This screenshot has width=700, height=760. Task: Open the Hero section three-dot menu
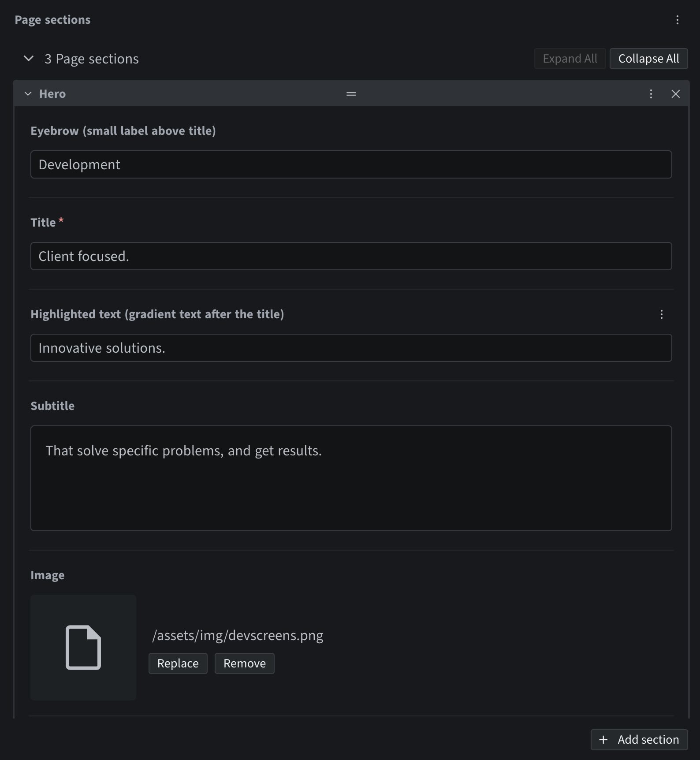651,94
